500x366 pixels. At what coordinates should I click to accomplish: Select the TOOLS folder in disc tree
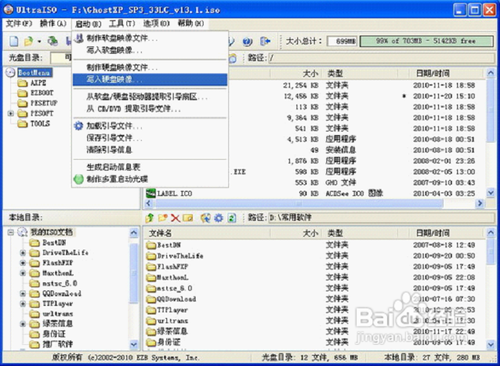pos(40,124)
